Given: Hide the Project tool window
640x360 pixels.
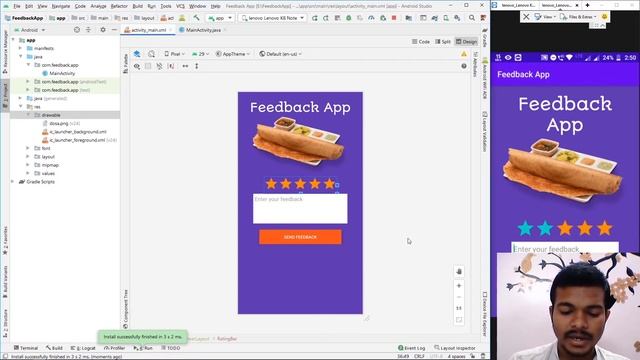Looking at the screenshot, I should (114, 30).
